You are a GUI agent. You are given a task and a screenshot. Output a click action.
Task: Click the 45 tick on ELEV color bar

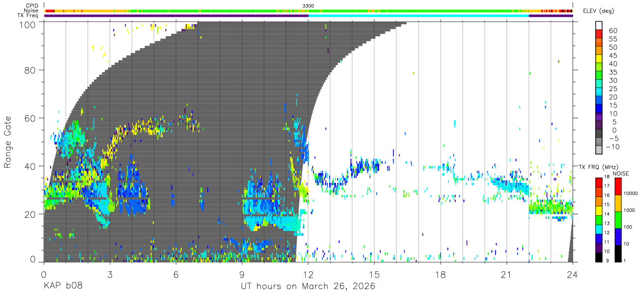pyautogui.click(x=612, y=56)
